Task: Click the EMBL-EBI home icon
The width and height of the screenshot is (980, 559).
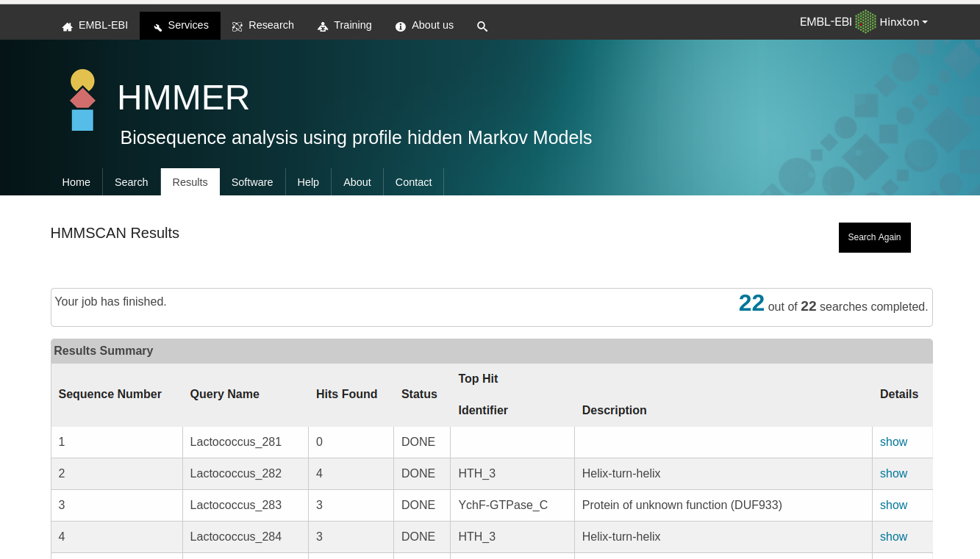Action: pyautogui.click(x=68, y=26)
